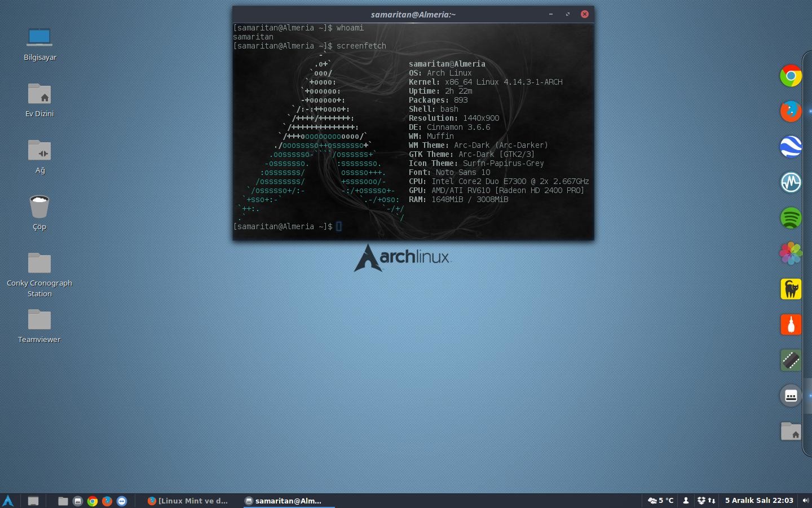Screen dimensions: 812x508
Task: Open the terminal icon in the right dock
Action: click(x=791, y=396)
